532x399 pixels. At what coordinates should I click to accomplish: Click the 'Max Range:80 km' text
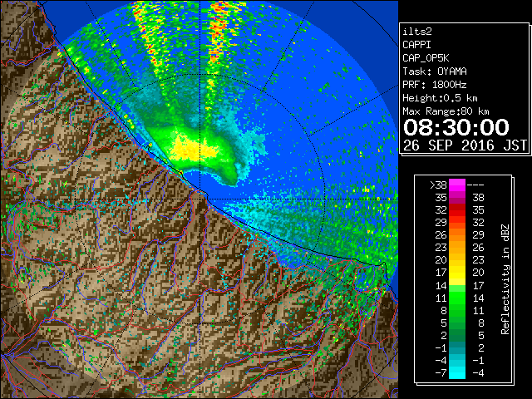[446, 111]
